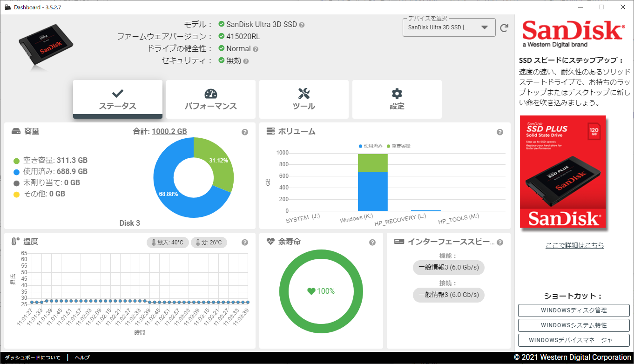Click green check next to セキュリティ
634x364 pixels.
[x=222, y=61]
